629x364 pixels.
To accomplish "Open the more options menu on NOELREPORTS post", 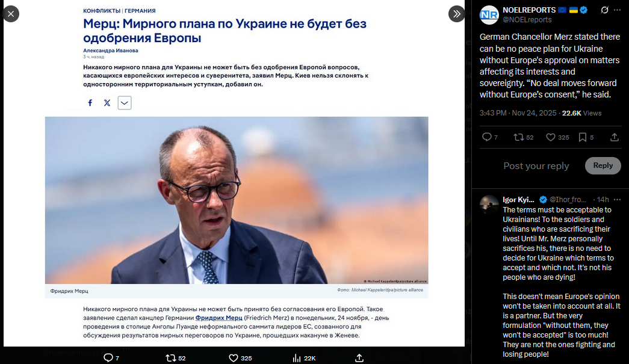I will tap(618, 10).
